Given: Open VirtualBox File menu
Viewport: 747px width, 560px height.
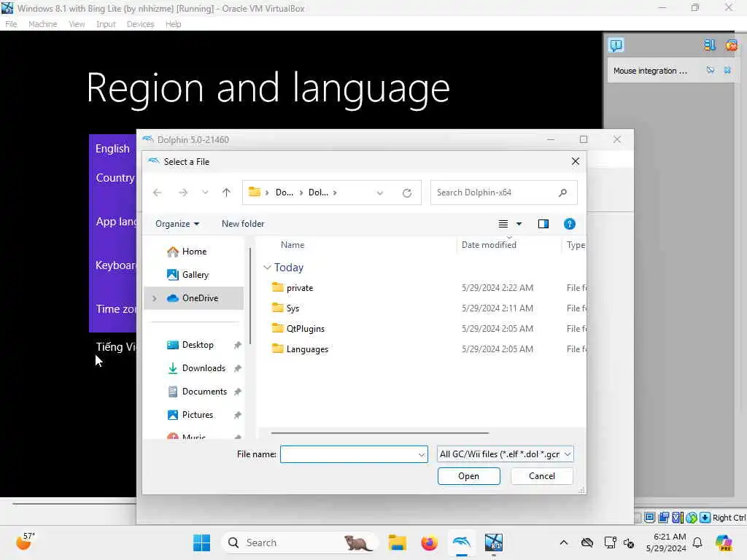Looking at the screenshot, I should click(11, 24).
